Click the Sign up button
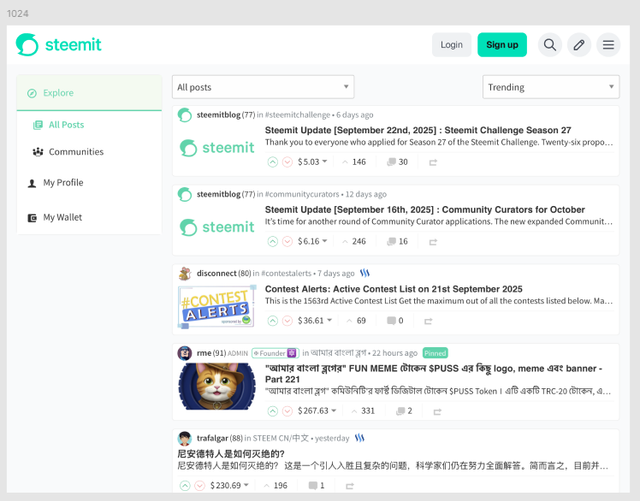 point(502,45)
